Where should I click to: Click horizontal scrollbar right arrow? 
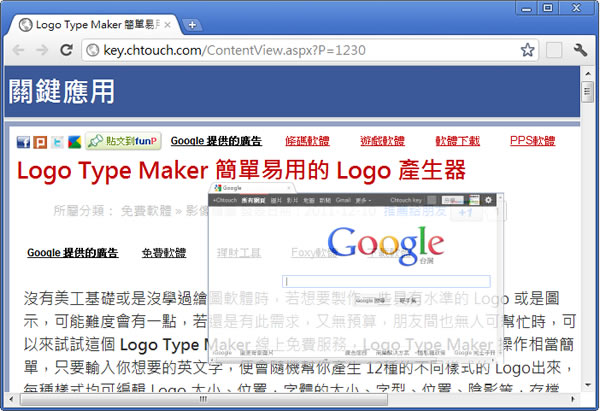click(573, 400)
